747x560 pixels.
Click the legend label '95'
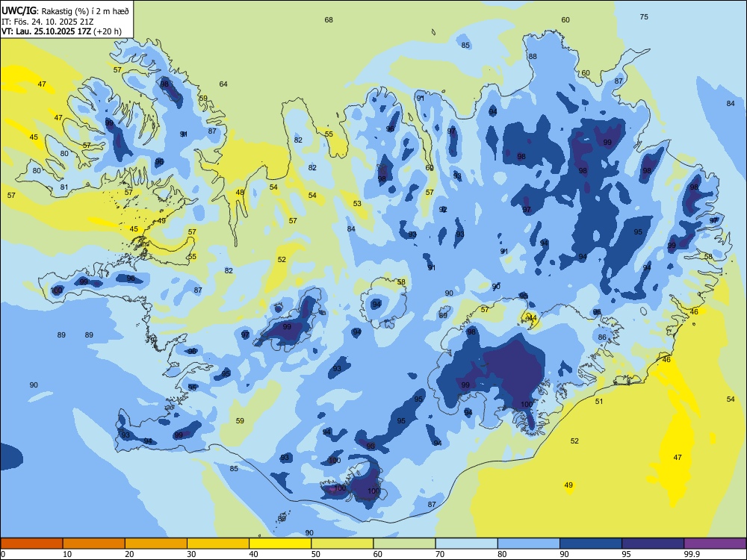coord(626,554)
